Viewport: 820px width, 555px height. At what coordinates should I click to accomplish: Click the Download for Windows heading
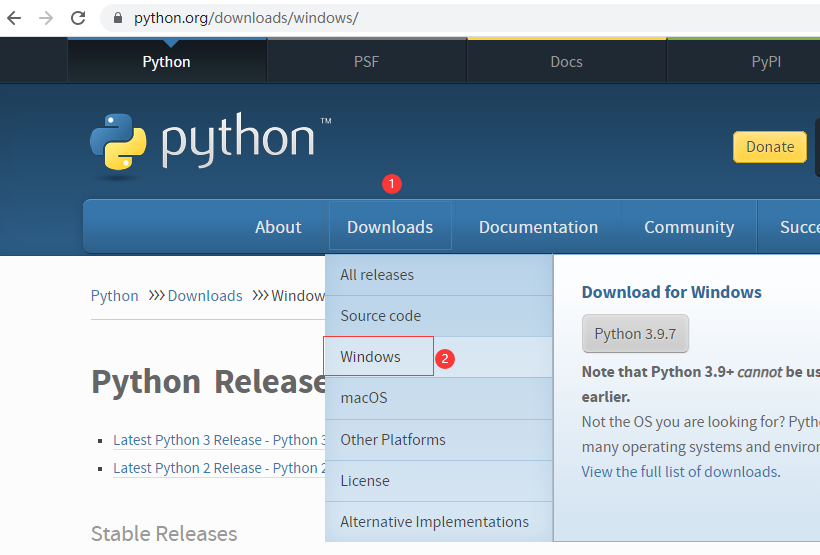[671, 292]
